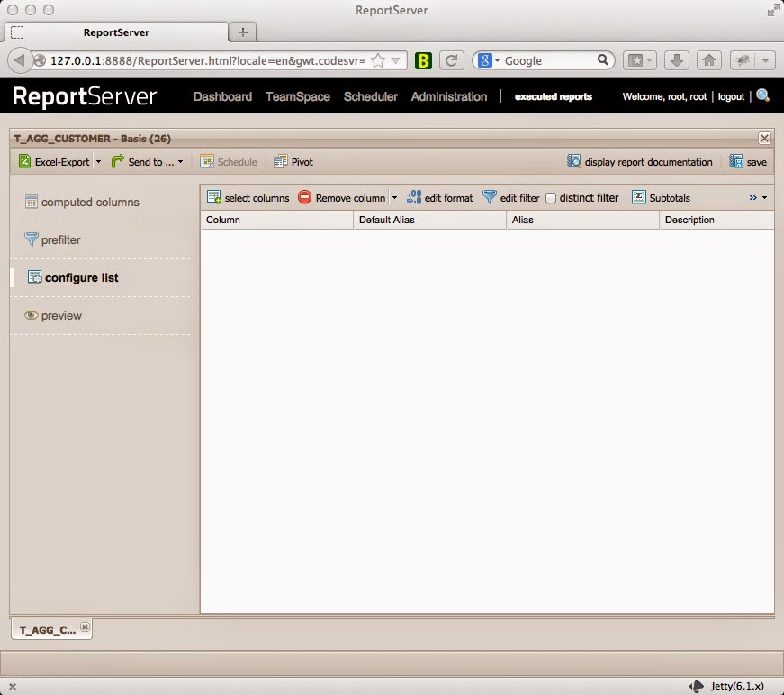Image resolution: width=784 pixels, height=695 pixels.
Task: Click the prefilter funnel icon
Action: click(x=31, y=239)
